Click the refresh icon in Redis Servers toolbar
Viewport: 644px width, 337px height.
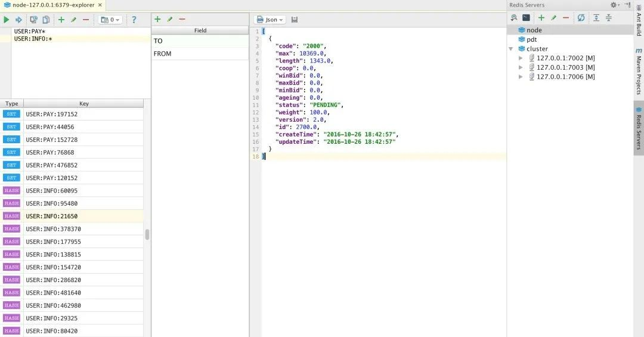(x=581, y=18)
